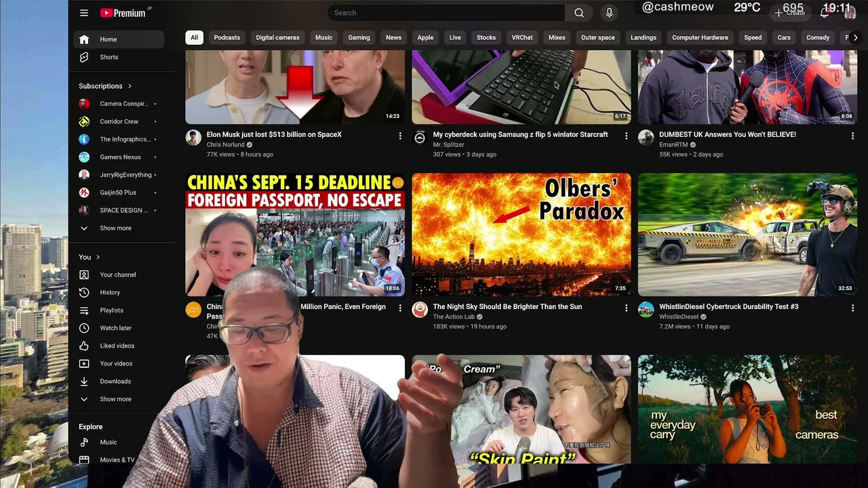The image size is (868, 488).
Task: Open options menu for the Elon Musk video
Action: pos(400,136)
